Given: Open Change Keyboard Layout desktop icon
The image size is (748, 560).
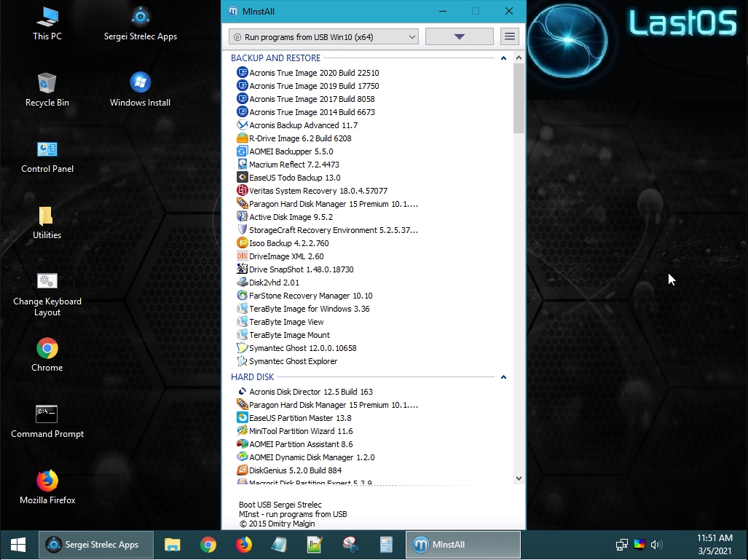Looking at the screenshot, I should click(x=47, y=294).
